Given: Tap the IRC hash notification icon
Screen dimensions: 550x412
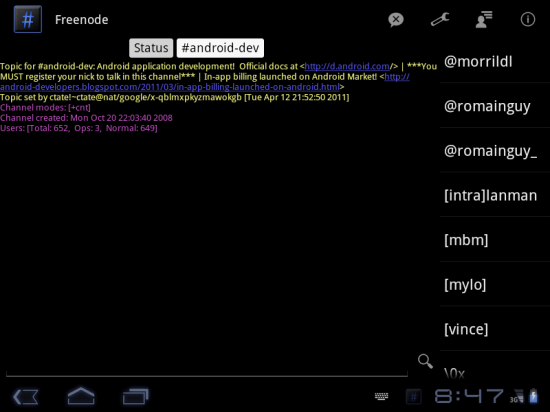Looking at the screenshot, I should coord(413,397).
